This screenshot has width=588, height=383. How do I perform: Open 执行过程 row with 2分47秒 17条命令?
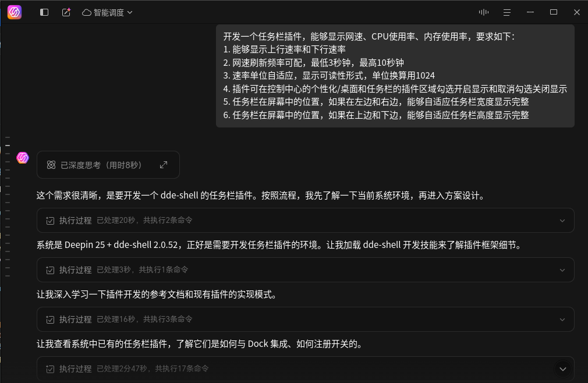click(305, 369)
